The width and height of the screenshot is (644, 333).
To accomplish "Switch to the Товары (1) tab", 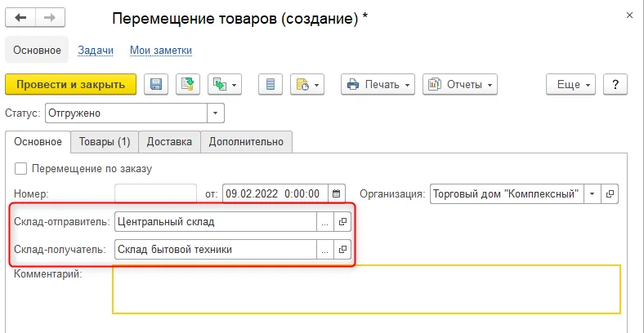I will [x=105, y=142].
